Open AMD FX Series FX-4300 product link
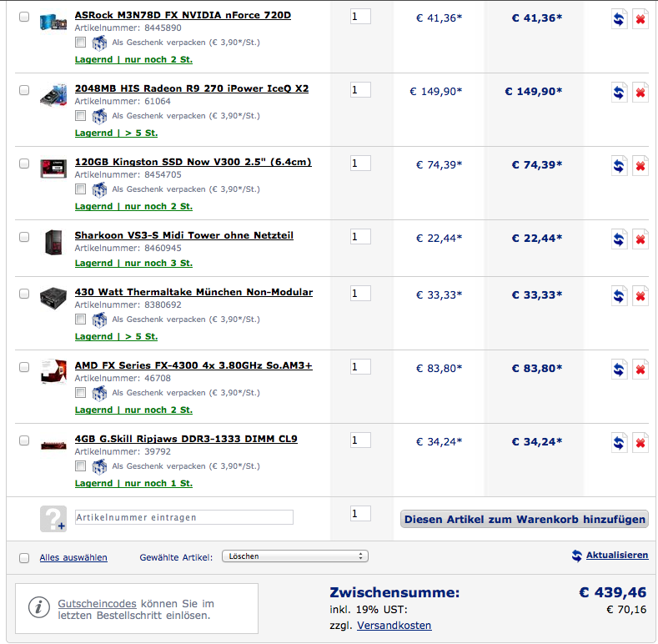This screenshot has width=658, height=644. tap(193, 365)
